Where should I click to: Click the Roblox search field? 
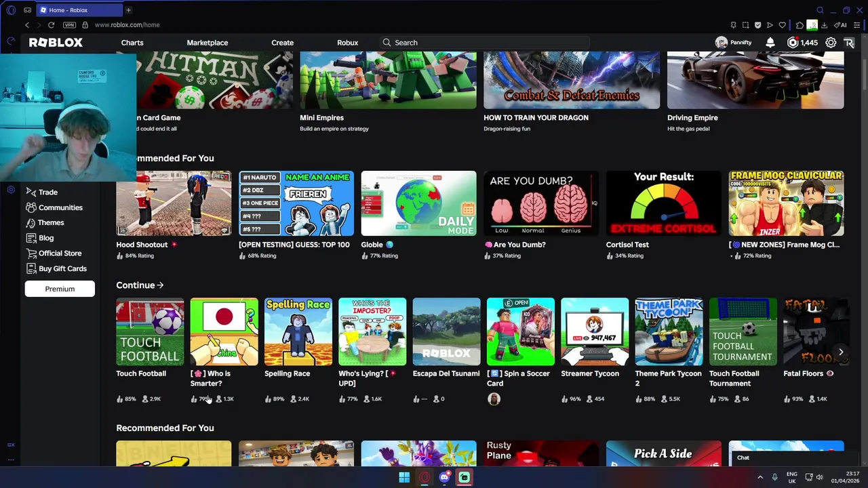485,43
